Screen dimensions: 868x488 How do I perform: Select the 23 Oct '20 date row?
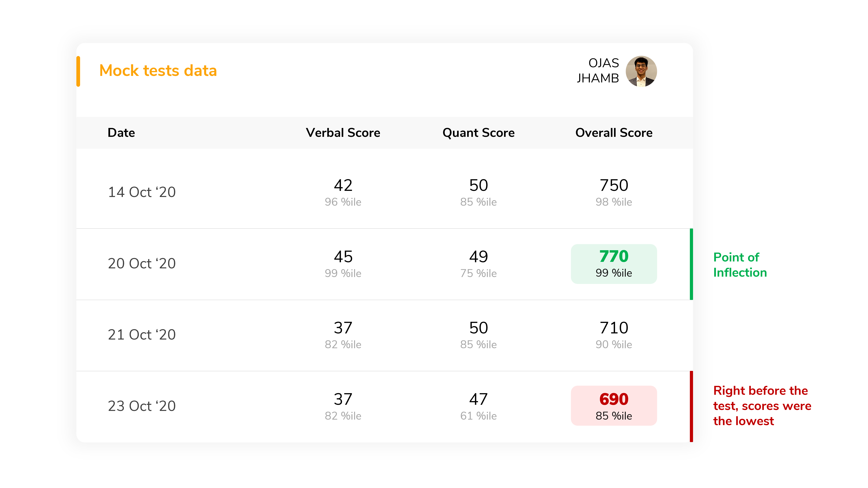pyautogui.click(x=141, y=406)
